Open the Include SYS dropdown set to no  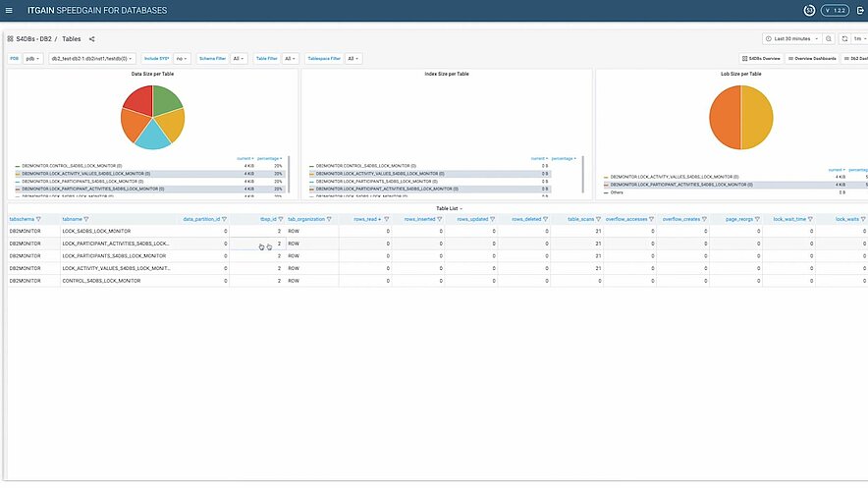pos(182,59)
